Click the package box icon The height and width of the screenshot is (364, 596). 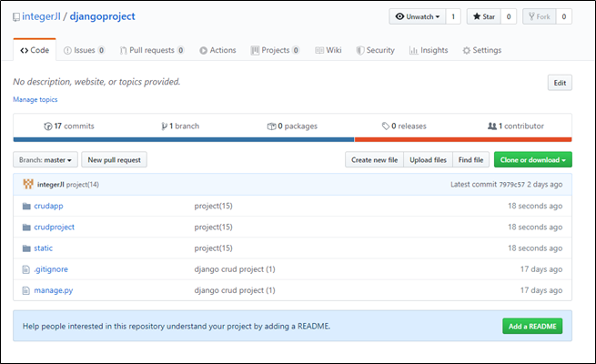pos(271,126)
